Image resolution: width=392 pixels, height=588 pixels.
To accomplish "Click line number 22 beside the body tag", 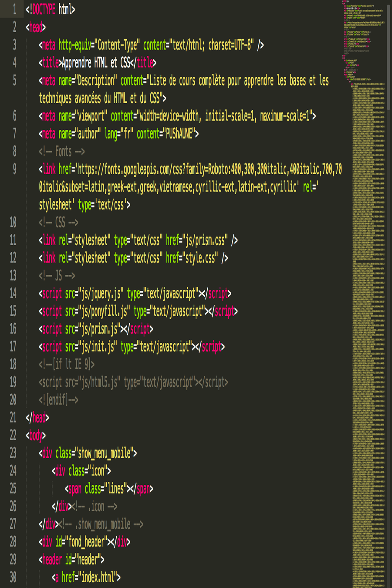I will (x=13, y=435).
